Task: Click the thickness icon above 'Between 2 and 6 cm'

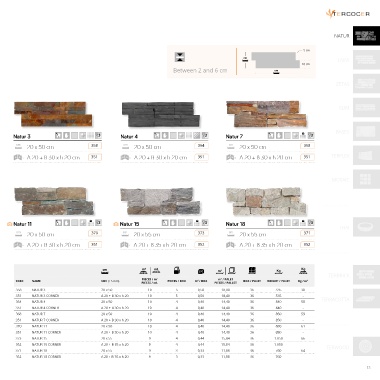Action: pyautogui.click(x=180, y=57)
